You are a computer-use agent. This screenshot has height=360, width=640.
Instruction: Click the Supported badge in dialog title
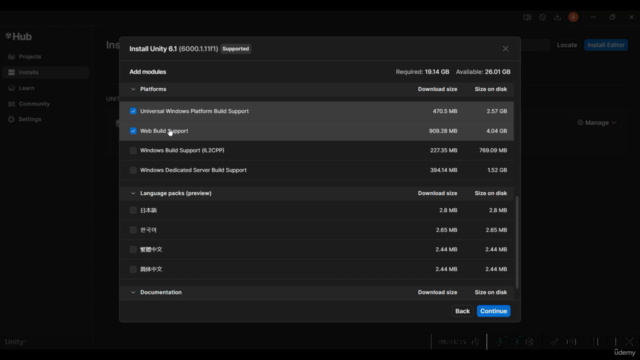click(x=236, y=49)
